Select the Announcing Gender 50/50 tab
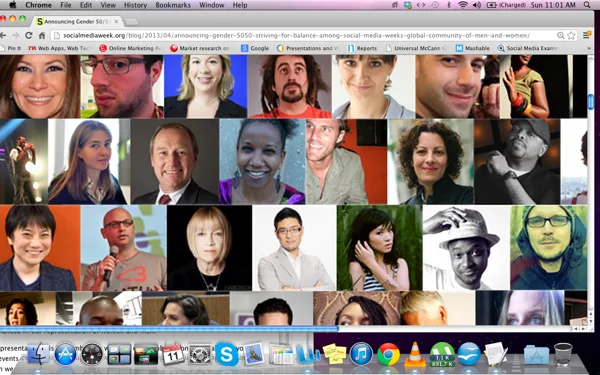The width and height of the screenshot is (600, 375). pyautogui.click(x=77, y=21)
